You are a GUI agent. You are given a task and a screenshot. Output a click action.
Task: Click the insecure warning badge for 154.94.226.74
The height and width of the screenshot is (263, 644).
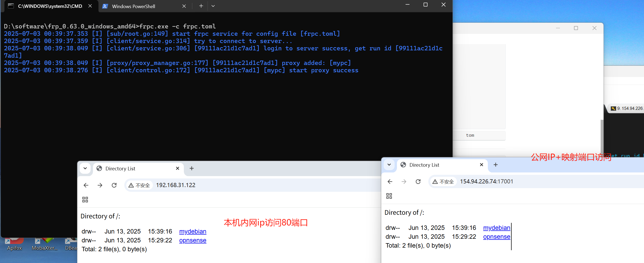[x=443, y=182]
